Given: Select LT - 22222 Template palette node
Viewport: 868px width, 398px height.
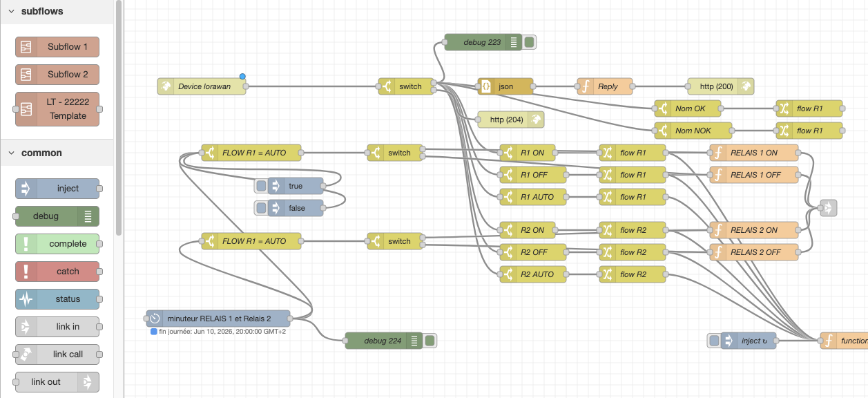Looking at the screenshot, I should pos(57,109).
